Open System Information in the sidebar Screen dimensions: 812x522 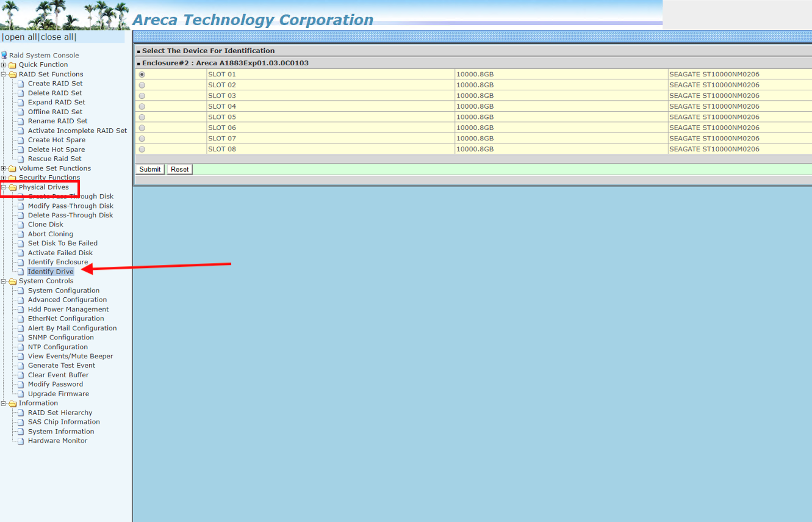point(60,432)
